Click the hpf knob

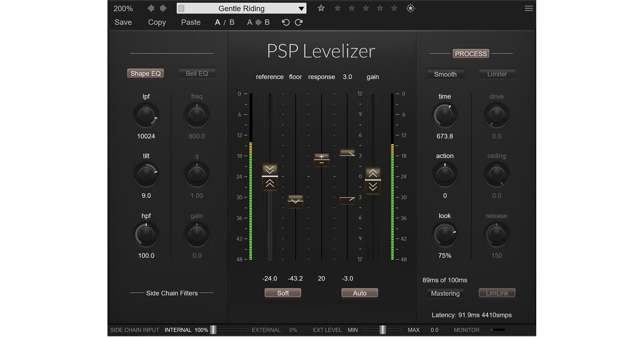146,235
